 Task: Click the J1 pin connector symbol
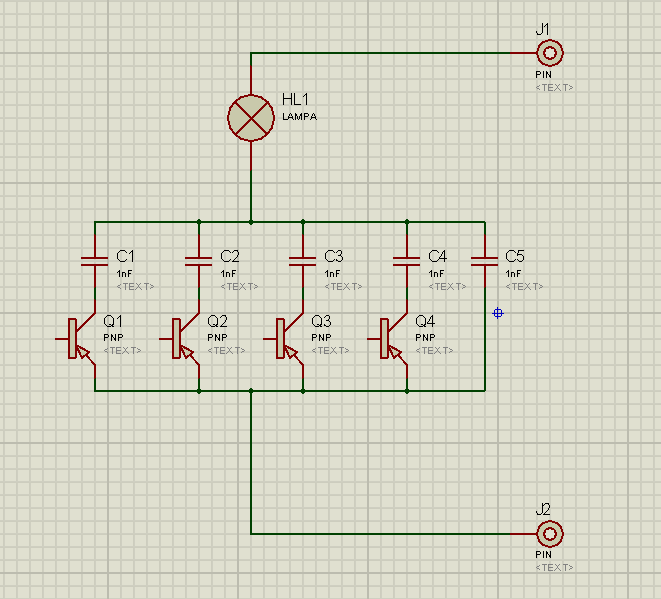point(549,53)
